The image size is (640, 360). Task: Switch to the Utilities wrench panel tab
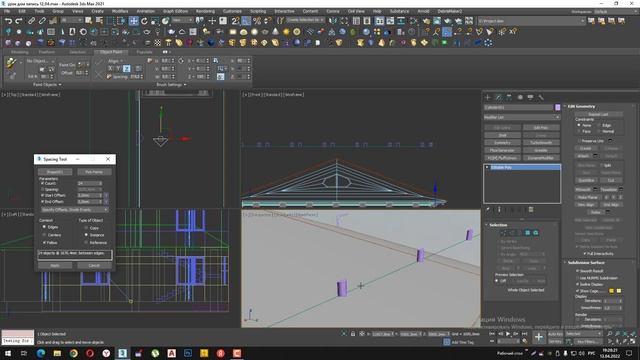[x=541, y=98]
